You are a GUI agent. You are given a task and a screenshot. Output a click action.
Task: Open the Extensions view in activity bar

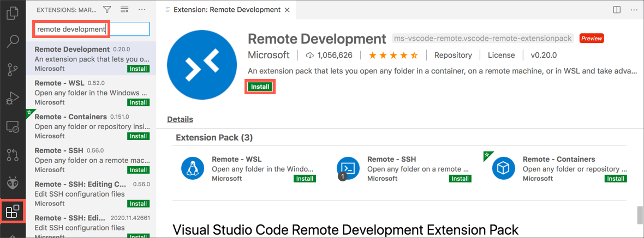pos(13,211)
